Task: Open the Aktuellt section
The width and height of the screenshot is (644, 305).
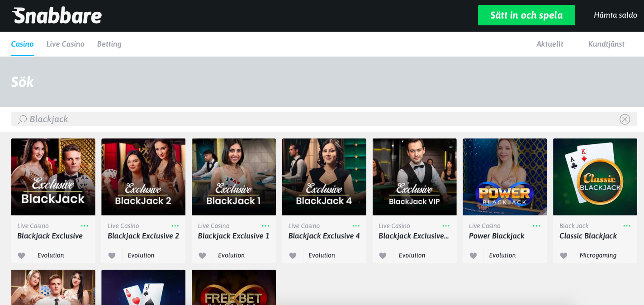Action: [549, 44]
